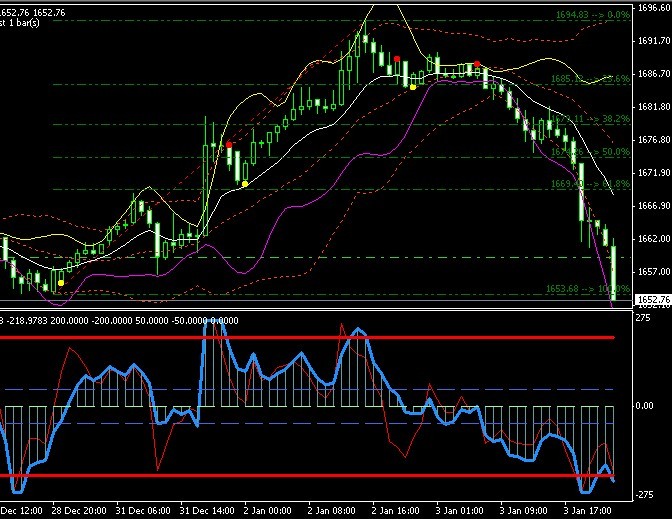Image resolution: width=672 pixels, height=519 pixels.
Task: Click the 0.00 indicator scale label
Action: tap(646, 406)
